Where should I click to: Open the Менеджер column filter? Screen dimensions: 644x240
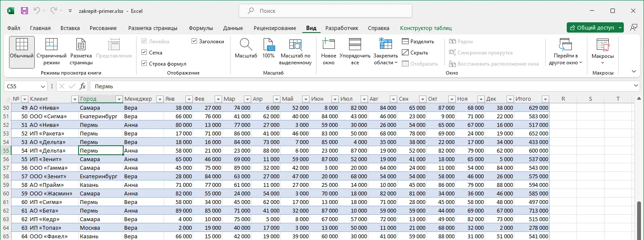click(x=160, y=99)
